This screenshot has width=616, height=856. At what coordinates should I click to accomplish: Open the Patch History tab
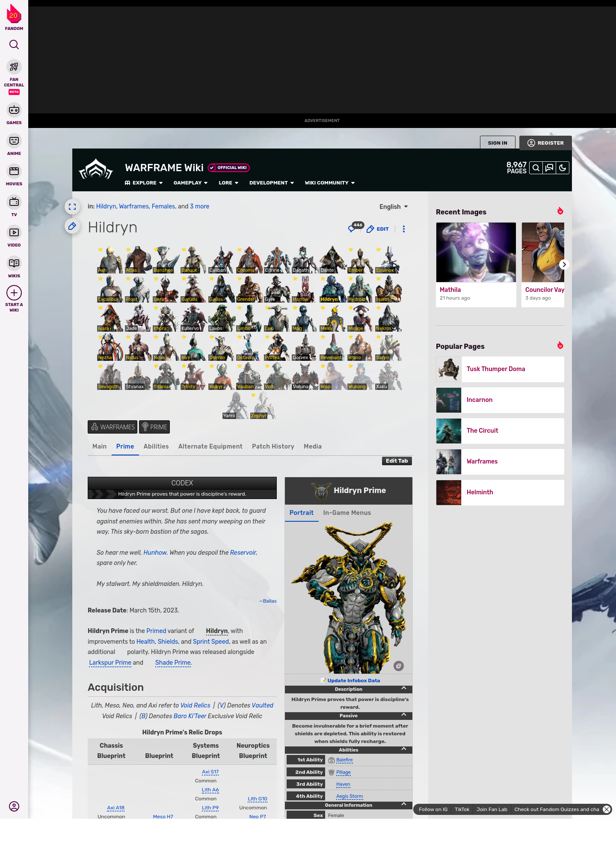(273, 446)
